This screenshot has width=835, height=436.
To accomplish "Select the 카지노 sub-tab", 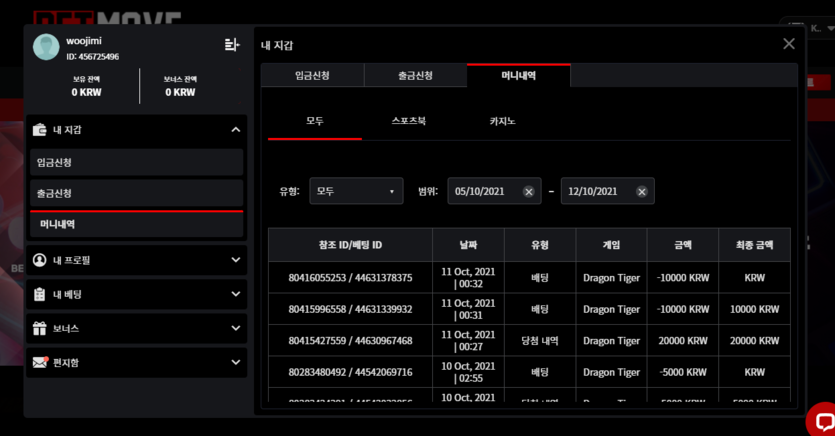I will pyautogui.click(x=502, y=121).
